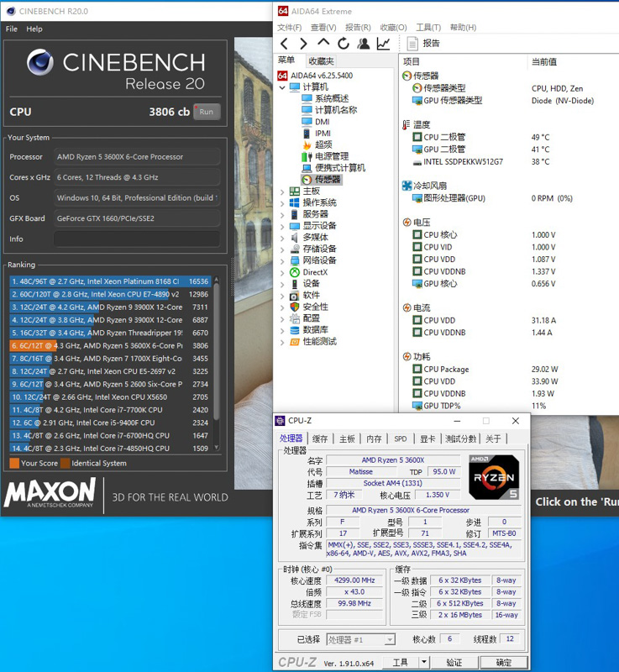The height and width of the screenshot is (672, 619).
Task: Open SPD tab in CPU-Z
Action: [x=400, y=438]
